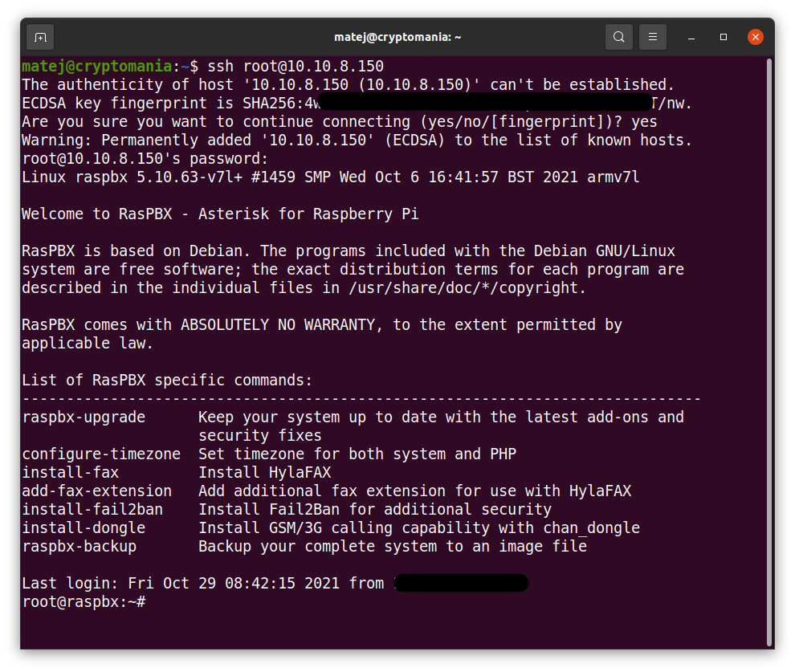795x672 pixels.
Task: Click the title bar text matej@cryptomania
Action: [x=397, y=37]
